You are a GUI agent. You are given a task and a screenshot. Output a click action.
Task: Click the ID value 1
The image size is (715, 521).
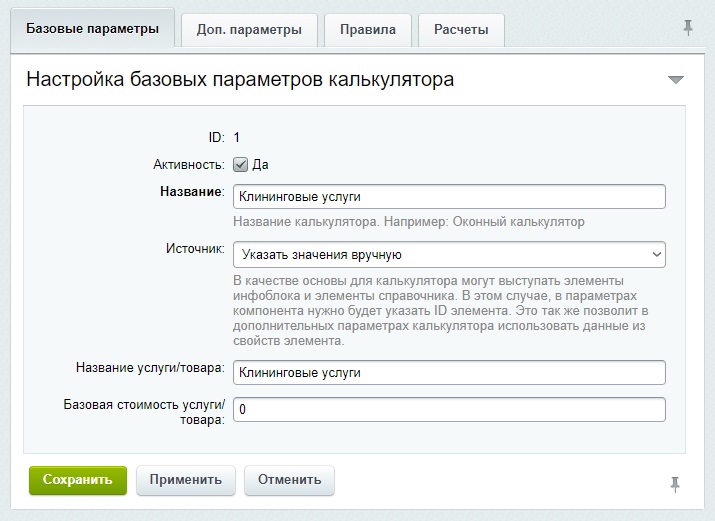[236, 137]
